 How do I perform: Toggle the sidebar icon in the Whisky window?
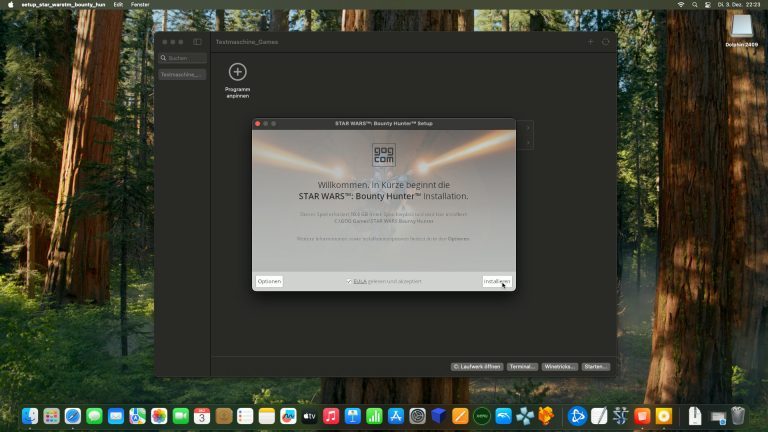click(197, 42)
